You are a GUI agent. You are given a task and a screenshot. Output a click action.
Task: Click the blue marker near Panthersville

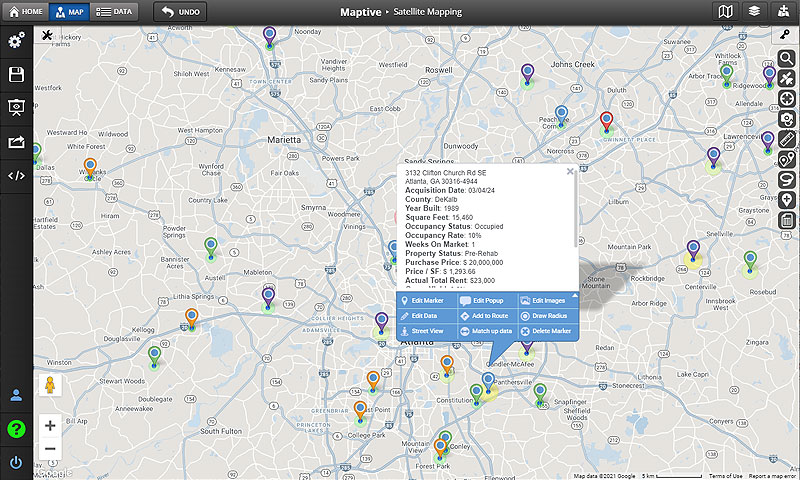(488, 383)
